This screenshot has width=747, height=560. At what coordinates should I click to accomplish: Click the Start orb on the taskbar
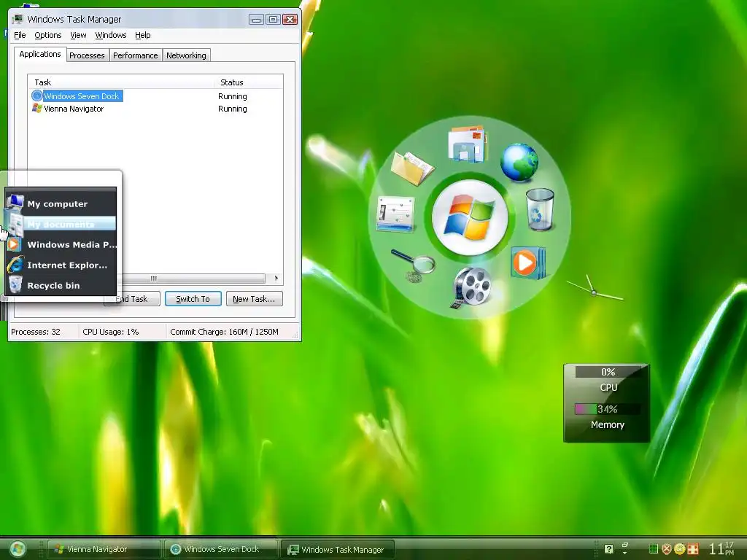[18, 549]
